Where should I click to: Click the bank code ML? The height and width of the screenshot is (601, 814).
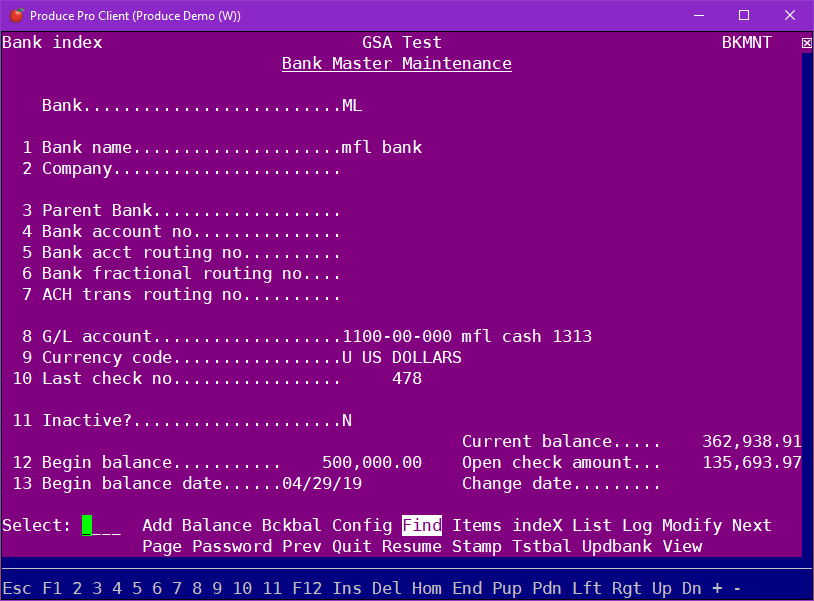pyautogui.click(x=352, y=106)
